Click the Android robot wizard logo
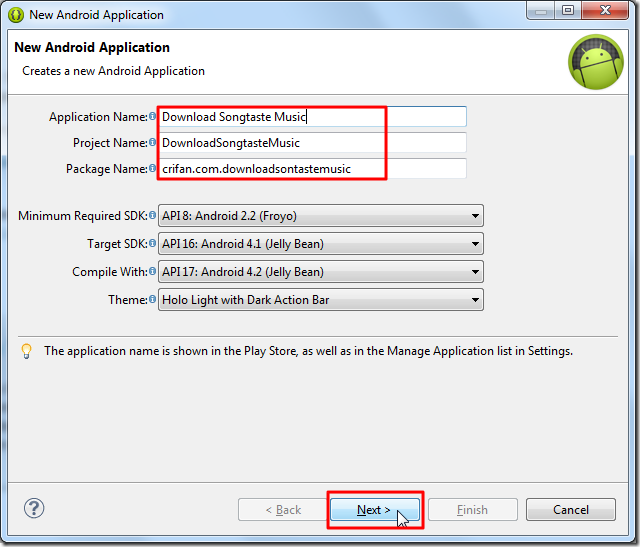The image size is (640, 547). pyautogui.click(x=596, y=61)
